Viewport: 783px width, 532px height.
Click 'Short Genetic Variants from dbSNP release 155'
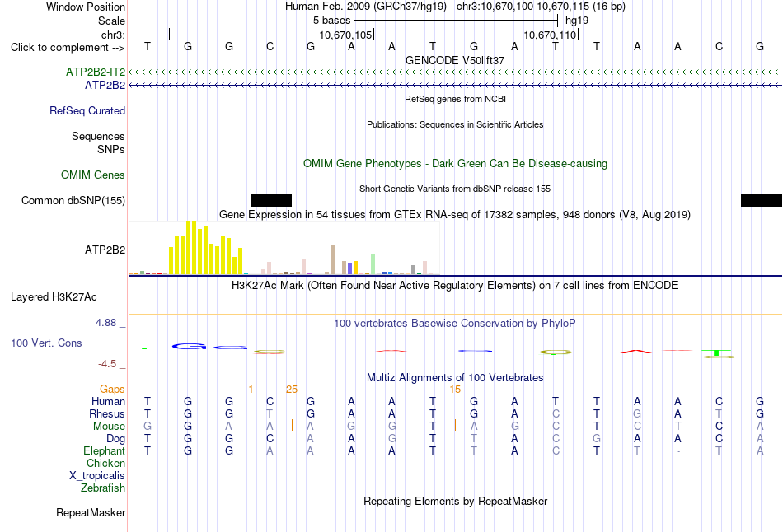(455, 189)
